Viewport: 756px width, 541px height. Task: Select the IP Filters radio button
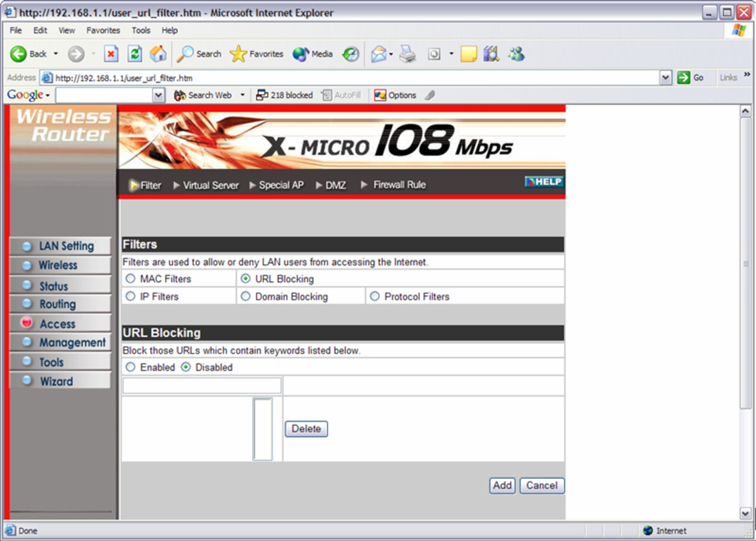tap(130, 296)
